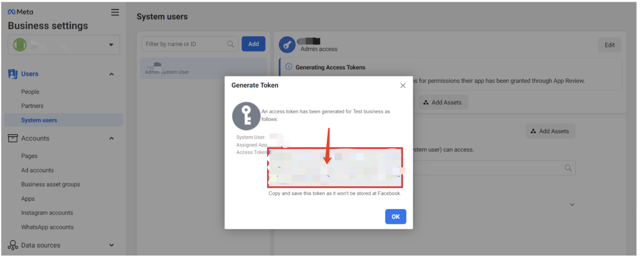
Task: Select System users in sidebar
Action: [39, 120]
